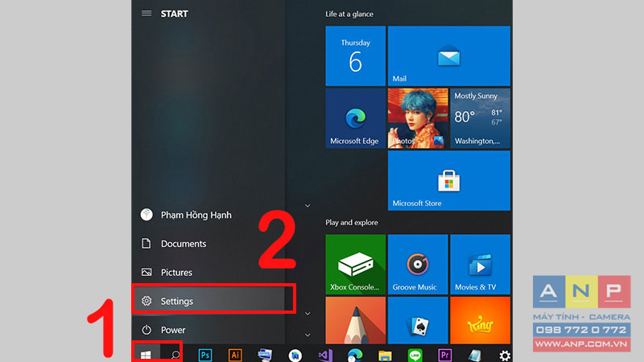Open Visual Studio from taskbar
The height and width of the screenshot is (362, 644).
[x=325, y=355]
